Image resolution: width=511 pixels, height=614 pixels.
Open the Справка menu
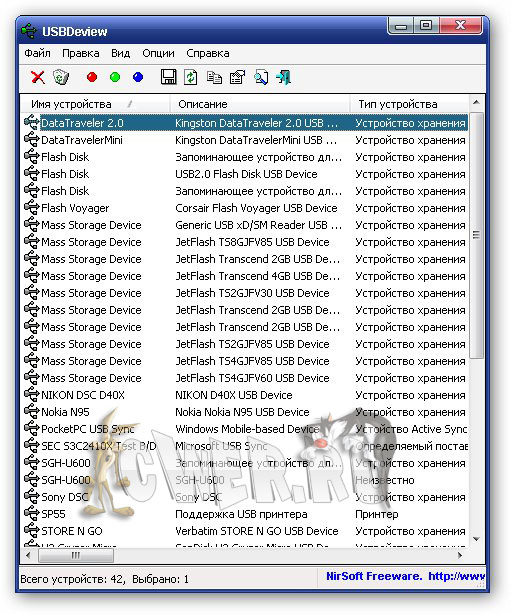pyautogui.click(x=208, y=53)
